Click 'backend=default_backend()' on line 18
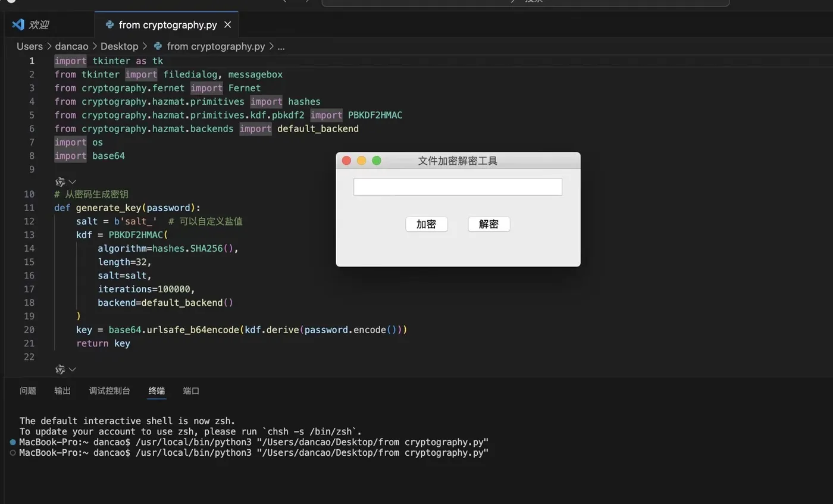833x504 pixels. [x=165, y=302]
